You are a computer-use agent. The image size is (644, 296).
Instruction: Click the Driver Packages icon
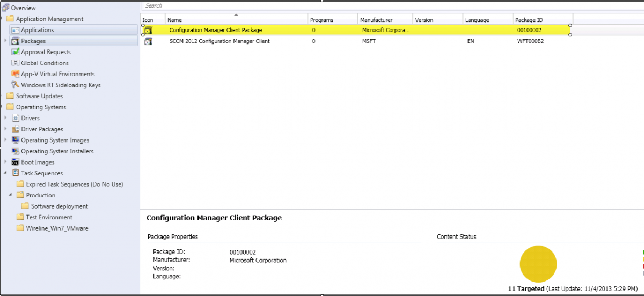pyautogui.click(x=16, y=129)
